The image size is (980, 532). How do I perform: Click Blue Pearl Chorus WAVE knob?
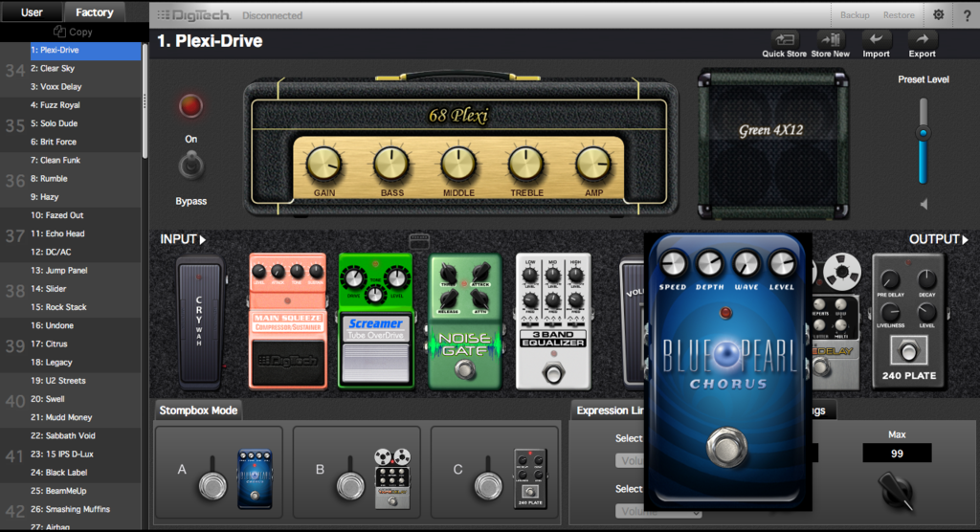[746, 264]
